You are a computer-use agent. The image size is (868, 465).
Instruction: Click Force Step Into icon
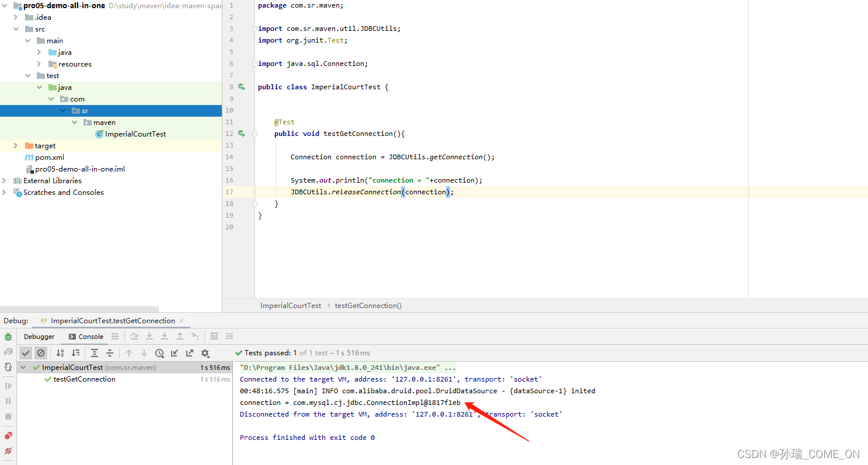(x=165, y=337)
